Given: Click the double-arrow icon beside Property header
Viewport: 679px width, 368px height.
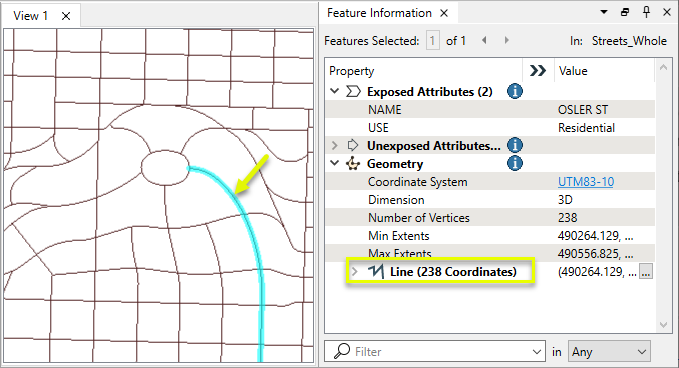Looking at the screenshot, I should (x=538, y=71).
